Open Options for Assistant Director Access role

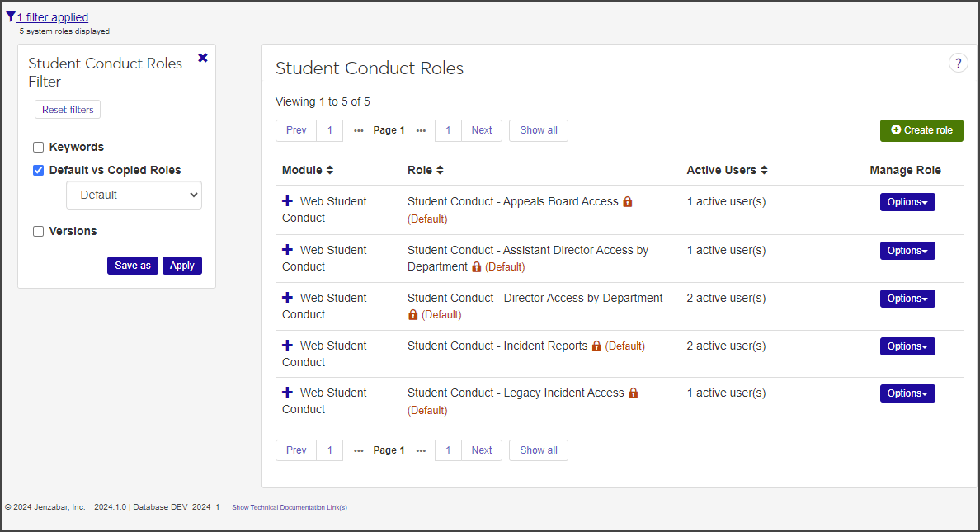(x=907, y=251)
